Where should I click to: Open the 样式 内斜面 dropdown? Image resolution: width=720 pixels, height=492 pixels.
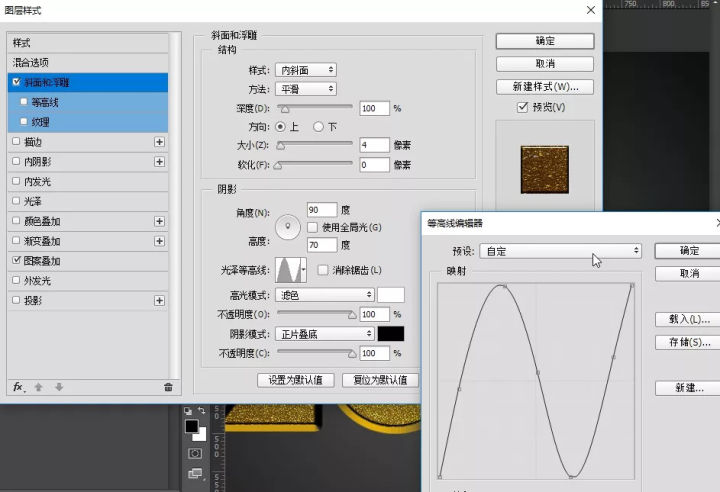306,70
